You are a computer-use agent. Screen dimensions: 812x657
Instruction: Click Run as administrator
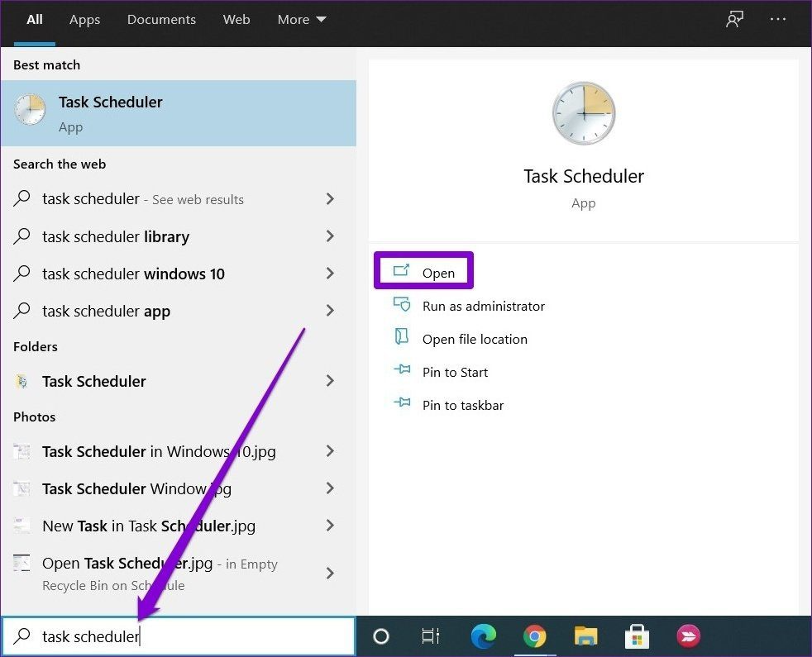click(483, 306)
